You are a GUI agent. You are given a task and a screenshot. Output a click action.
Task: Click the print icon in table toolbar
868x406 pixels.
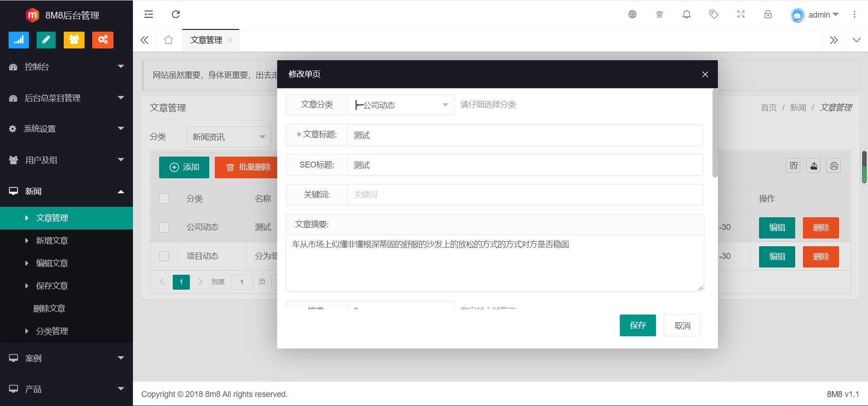coord(834,166)
